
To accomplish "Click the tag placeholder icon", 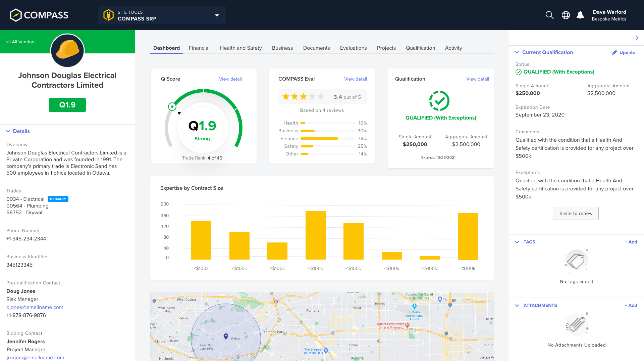I will 576,261.
